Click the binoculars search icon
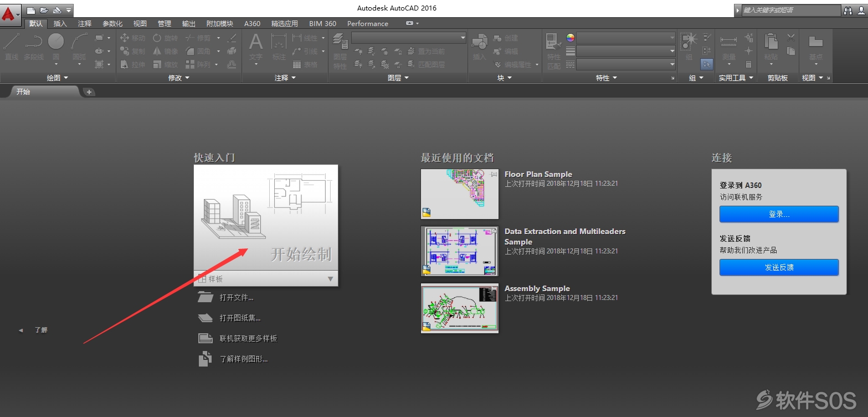 coord(848,10)
